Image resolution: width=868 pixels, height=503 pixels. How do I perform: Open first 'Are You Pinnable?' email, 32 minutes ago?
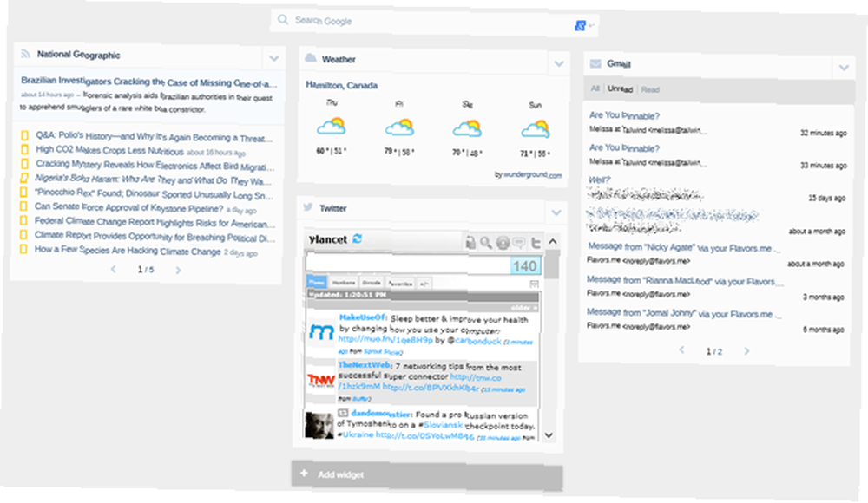[624, 115]
